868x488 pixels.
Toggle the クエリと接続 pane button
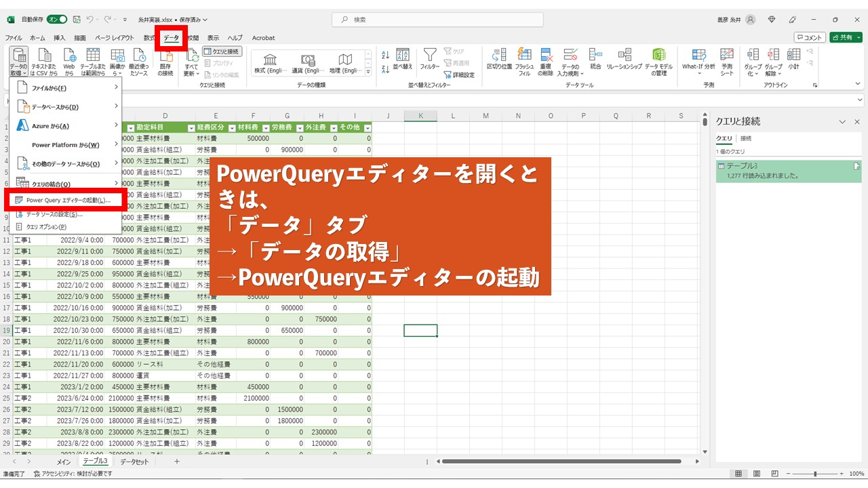pos(221,52)
